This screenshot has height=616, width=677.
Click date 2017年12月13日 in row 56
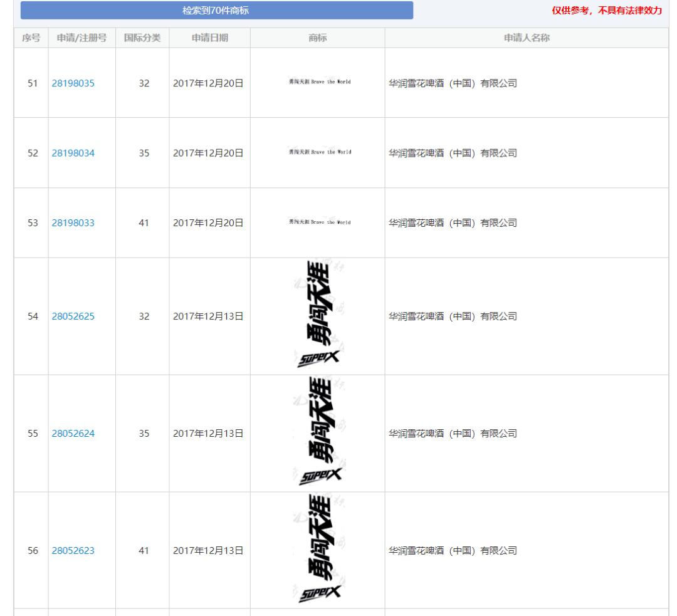coord(208,551)
